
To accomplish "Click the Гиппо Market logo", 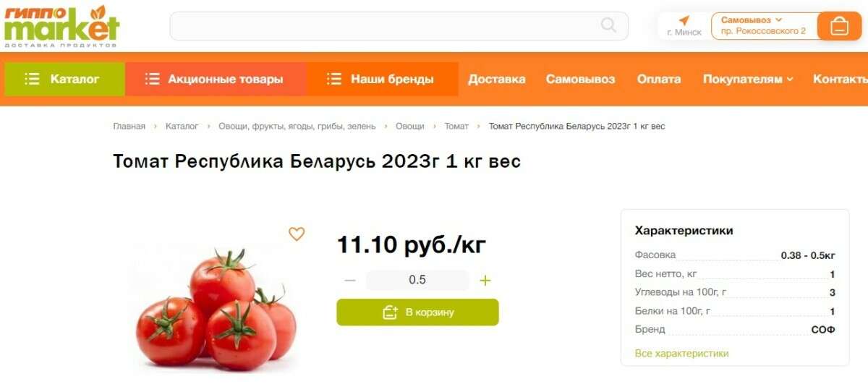I will pyautogui.click(x=62, y=26).
